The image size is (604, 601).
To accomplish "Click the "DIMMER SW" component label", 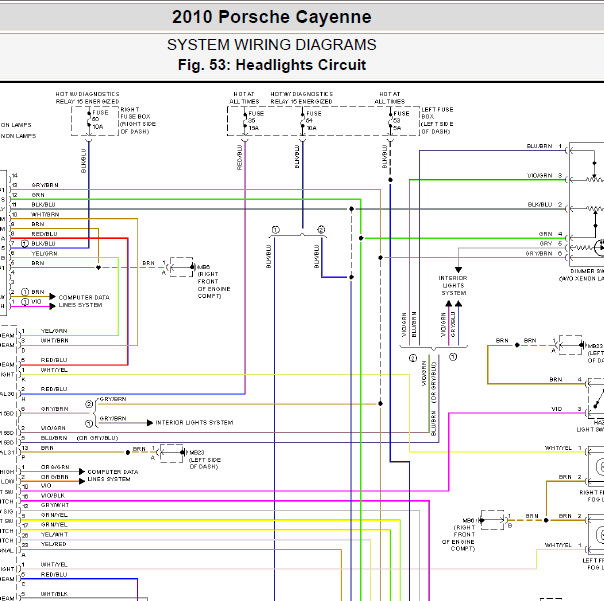I will tap(587, 271).
